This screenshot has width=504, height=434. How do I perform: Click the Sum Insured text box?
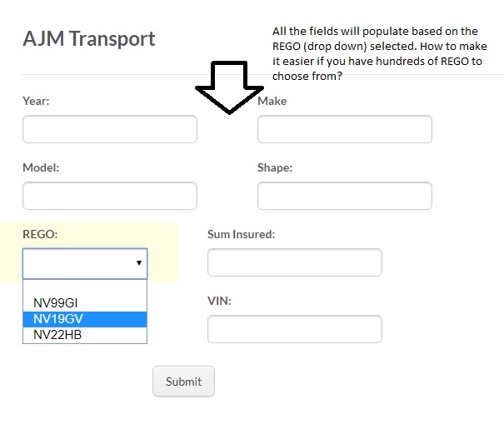(x=294, y=262)
